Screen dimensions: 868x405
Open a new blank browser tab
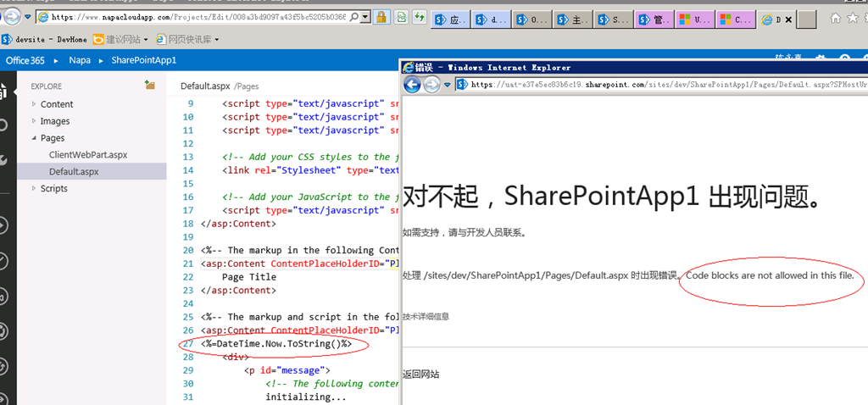pyautogui.click(x=807, y=19)
